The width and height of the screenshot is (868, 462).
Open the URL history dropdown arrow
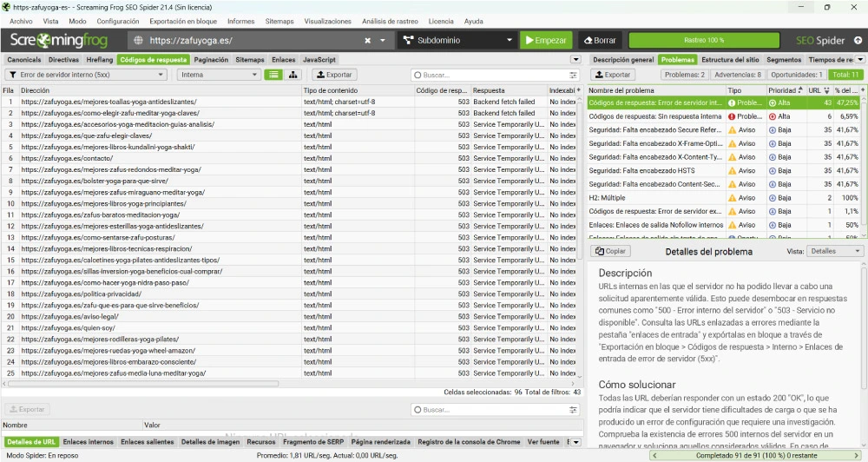click(x=383, y=41)
